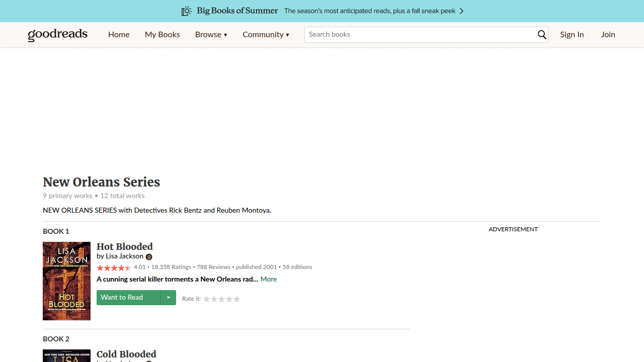Click Sign In

tap(572, 35)
